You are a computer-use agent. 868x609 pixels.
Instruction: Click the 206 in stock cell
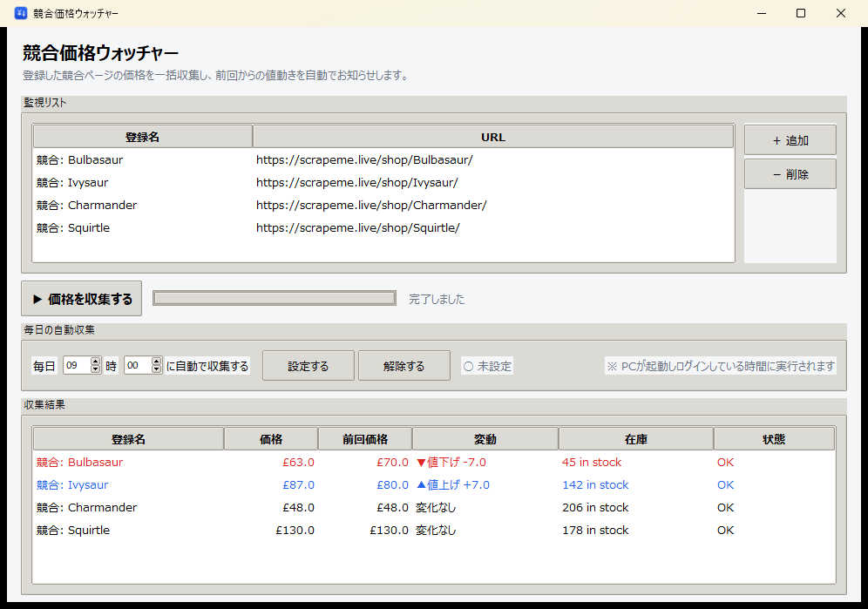click(595, 508)
